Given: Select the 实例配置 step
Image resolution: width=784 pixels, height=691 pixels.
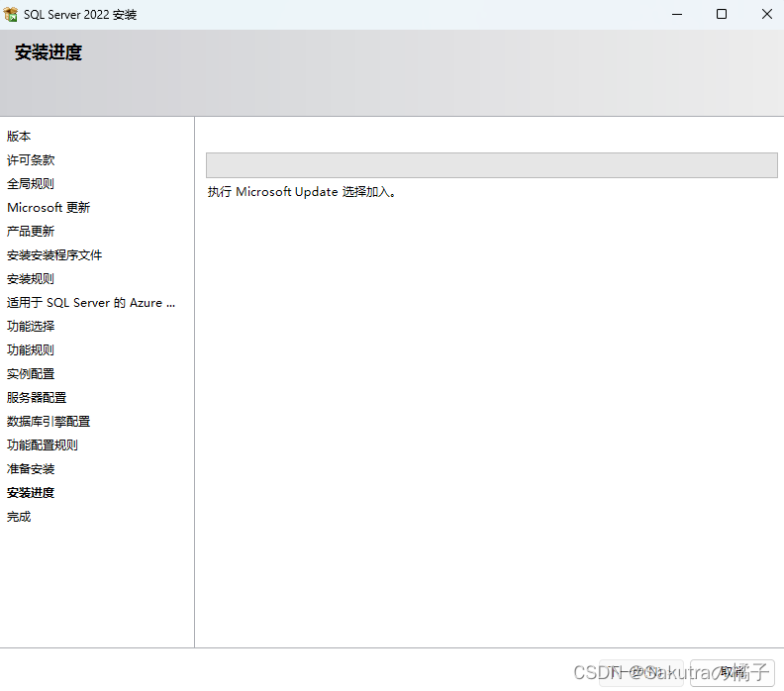Looking at the screenshot, I should pos(31,373).
